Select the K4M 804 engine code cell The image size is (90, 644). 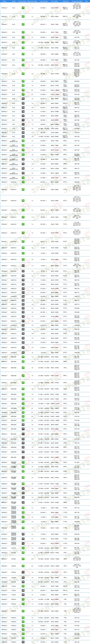coord(77,81)
